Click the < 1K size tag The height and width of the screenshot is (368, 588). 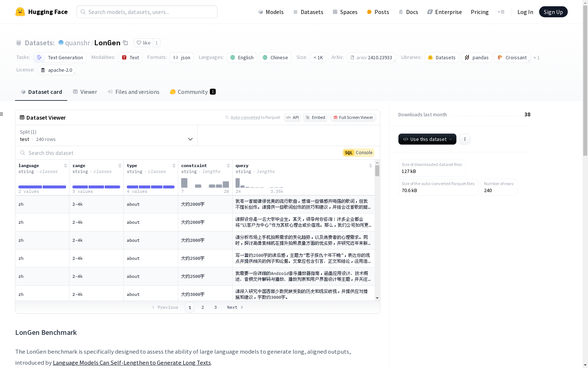coord(318,57)
